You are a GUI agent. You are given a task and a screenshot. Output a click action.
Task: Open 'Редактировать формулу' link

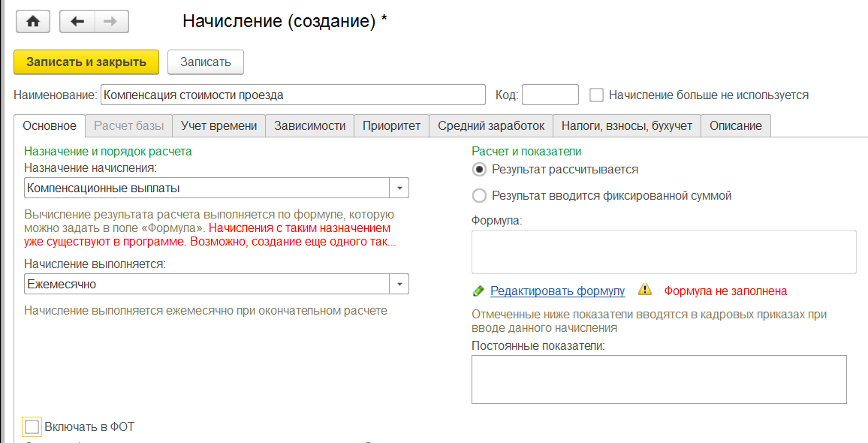(557, 291)
